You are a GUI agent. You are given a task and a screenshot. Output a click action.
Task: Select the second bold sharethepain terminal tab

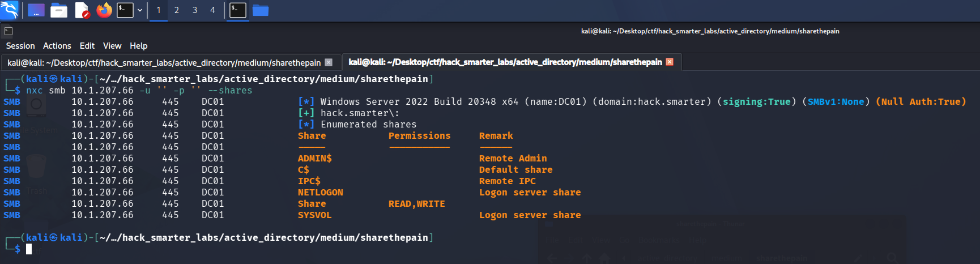point(505,62)
